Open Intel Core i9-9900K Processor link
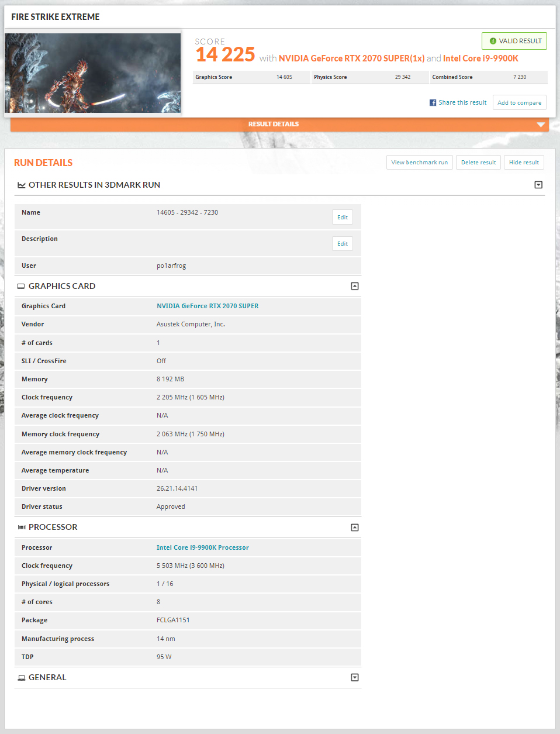Viewport: 560px width, 734px height. [x=203, y=547]
